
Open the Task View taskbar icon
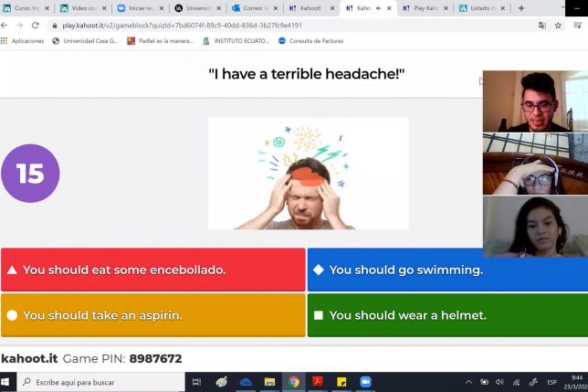pyautogui.click(x=199, y=382)
